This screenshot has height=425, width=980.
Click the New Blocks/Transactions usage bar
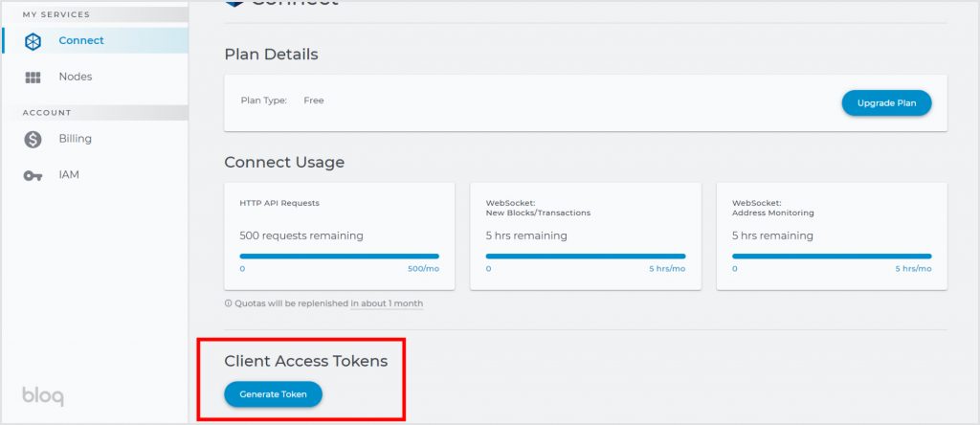586,257
